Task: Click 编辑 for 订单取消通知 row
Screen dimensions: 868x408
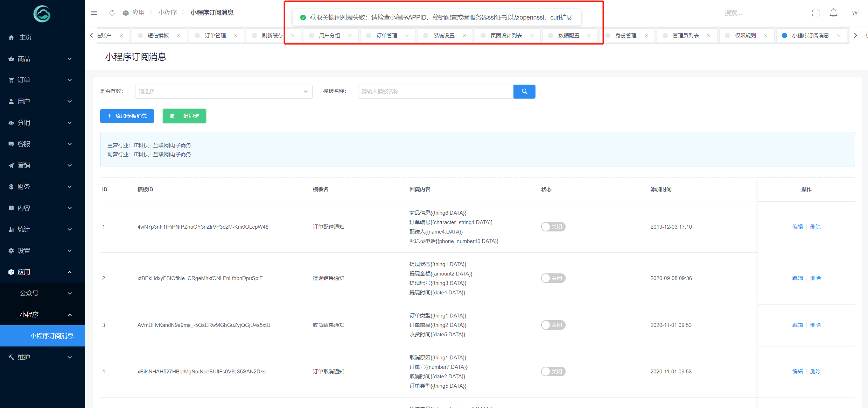Action: coord(798,372)
